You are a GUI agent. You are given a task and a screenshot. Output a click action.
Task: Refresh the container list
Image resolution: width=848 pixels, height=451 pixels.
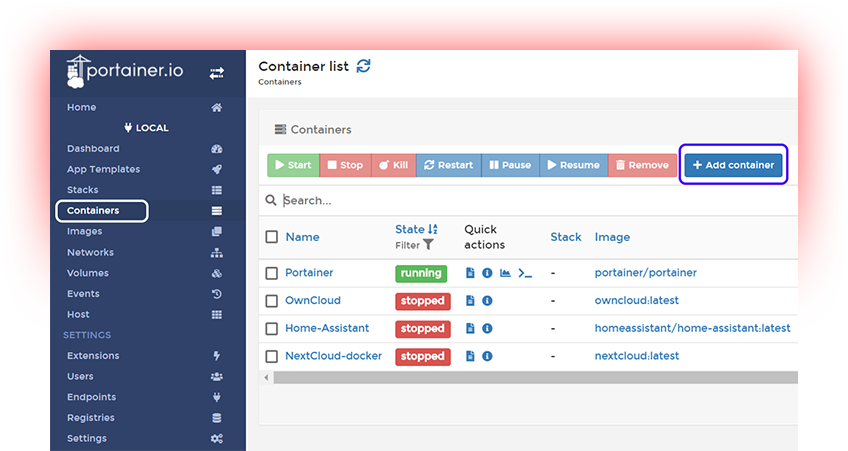(x=363, y=66)
